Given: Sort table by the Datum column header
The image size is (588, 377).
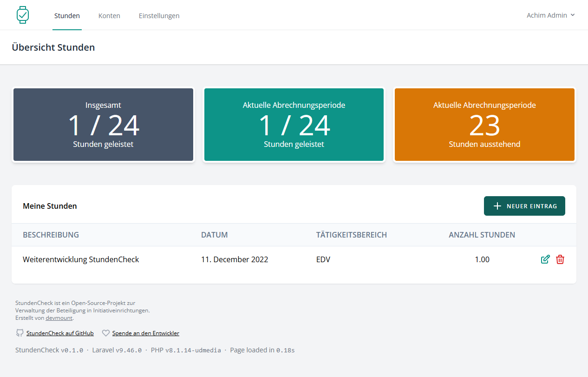Looking at the screenshot, I should tap(214, 235).
